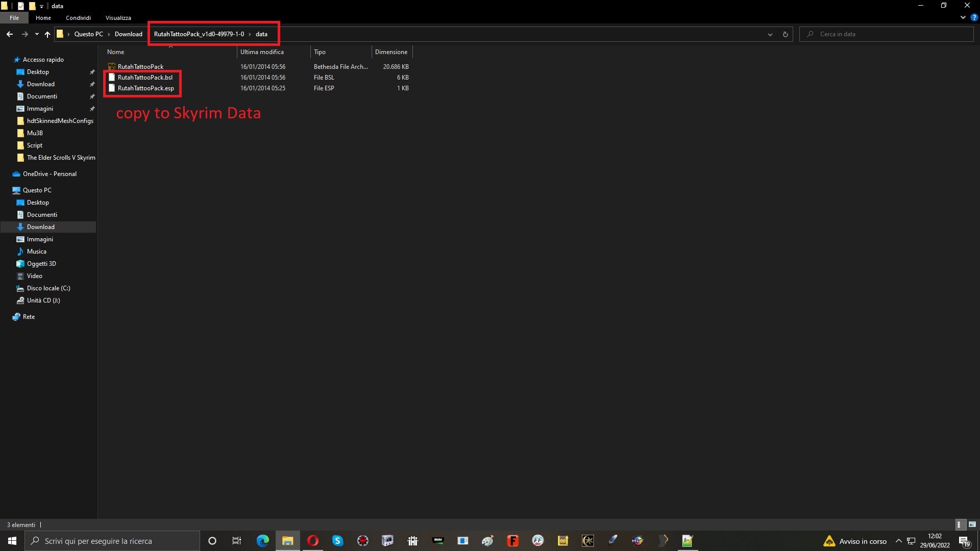The width and height of the screenshot is (980, 551).
Task: Open File Explorer taskbar icon
Action: [x=288, y=541]
